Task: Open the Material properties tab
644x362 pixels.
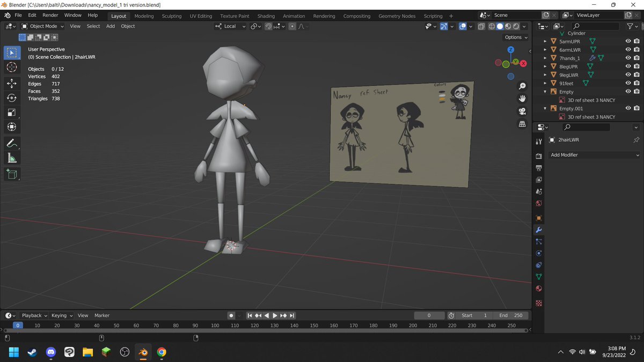Action: click(x=539, y=289)
